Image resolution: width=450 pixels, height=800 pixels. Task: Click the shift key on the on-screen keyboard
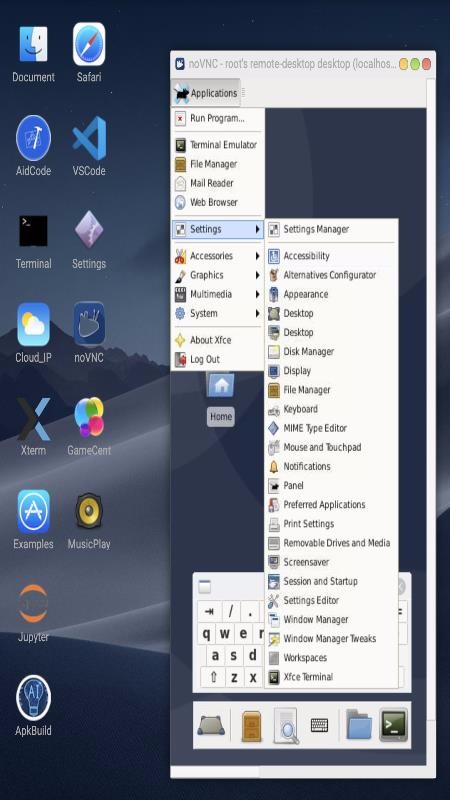click(x=214, y=677)
